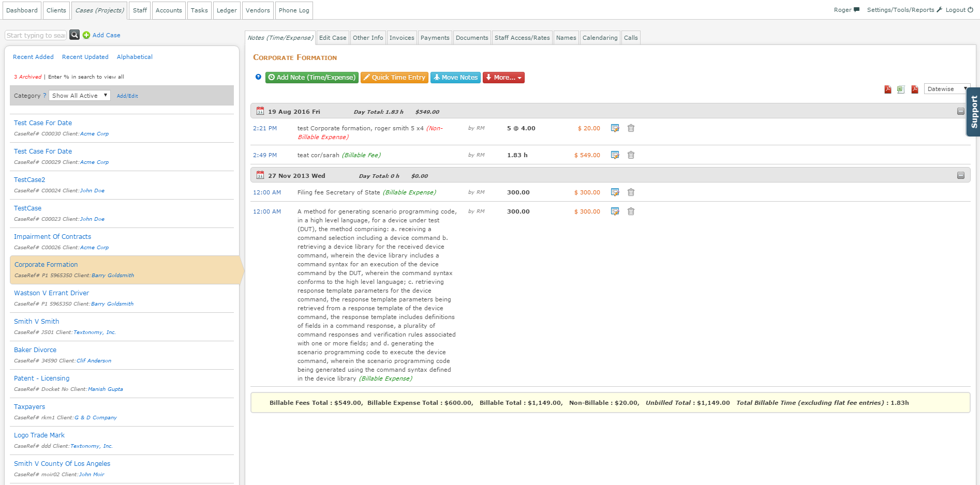The image size is (980, 485).
Task: Click trash icon for the 2:21 PM note
Action: tap(631, 128)
